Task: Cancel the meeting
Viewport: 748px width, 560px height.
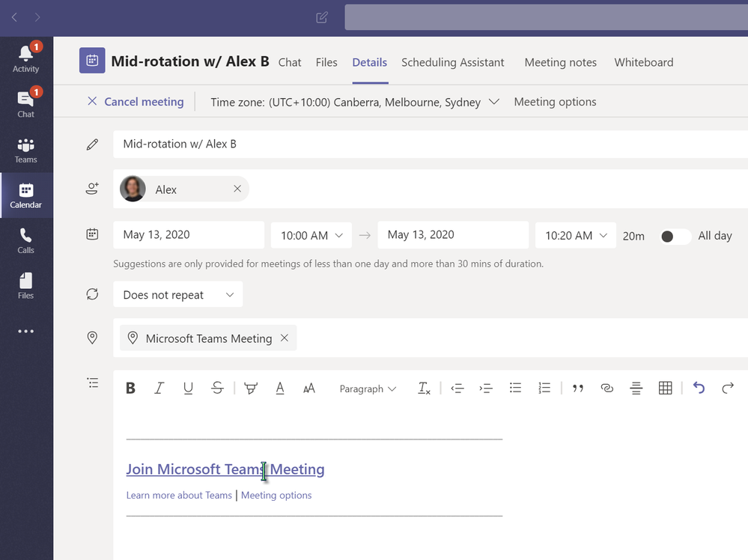Action: click(136, 102)
